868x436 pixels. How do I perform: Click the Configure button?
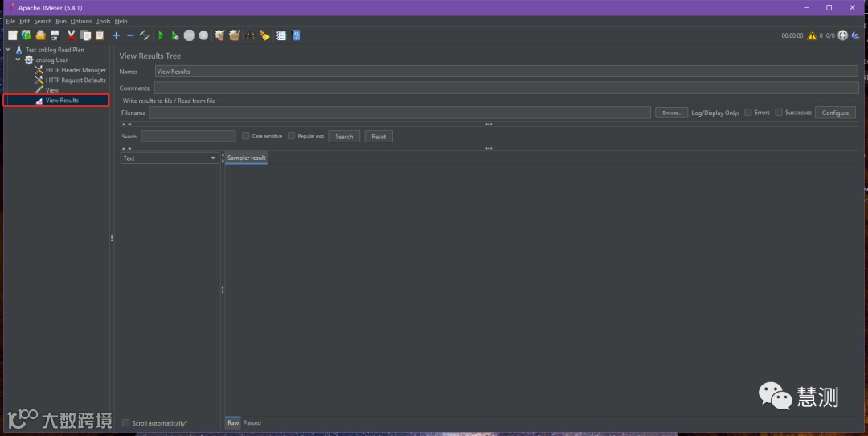coord(835,113)
